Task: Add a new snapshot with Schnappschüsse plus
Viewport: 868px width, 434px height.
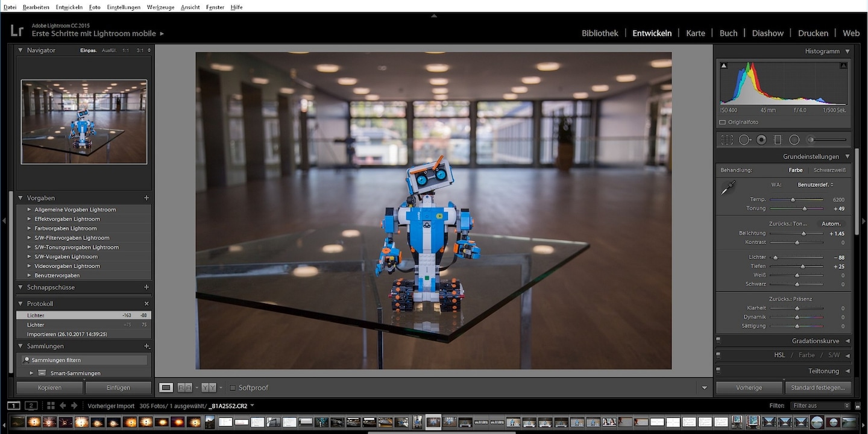Action: 146,288
